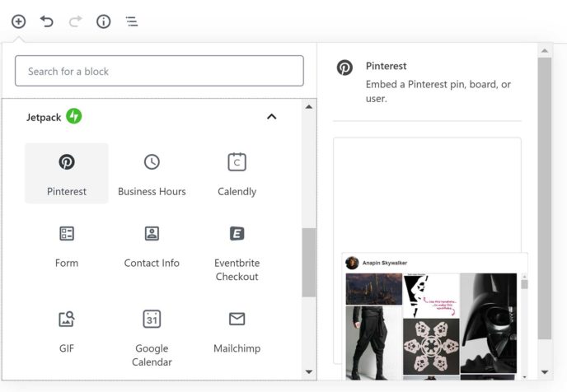
Task: Click the block list scrollbar down arrow
Action: (309, 371)
